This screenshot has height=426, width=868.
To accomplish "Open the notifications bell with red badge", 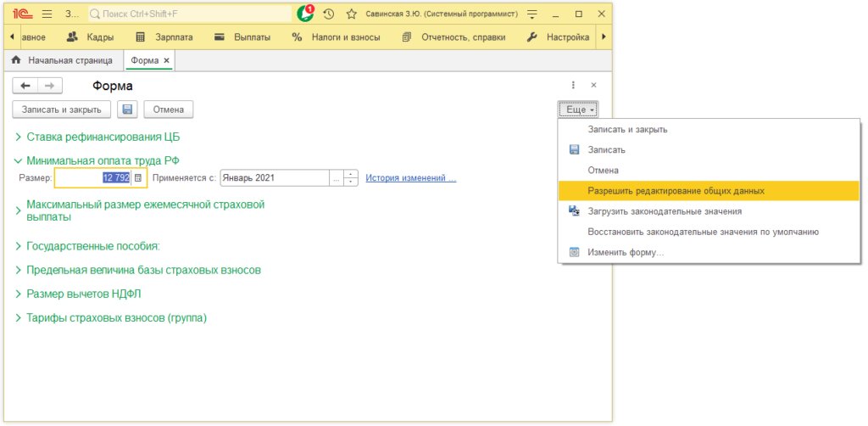I will pyautogui.click(x=305, y=14).
